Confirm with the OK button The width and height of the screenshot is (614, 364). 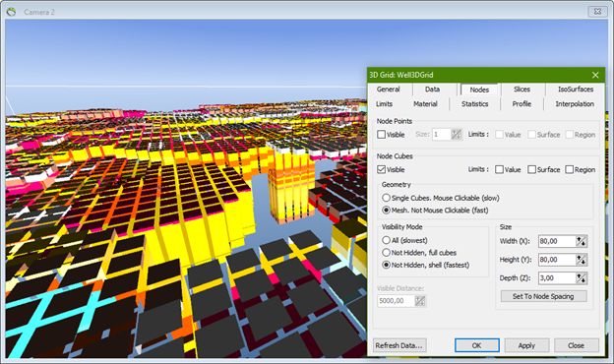pos(476,345)
